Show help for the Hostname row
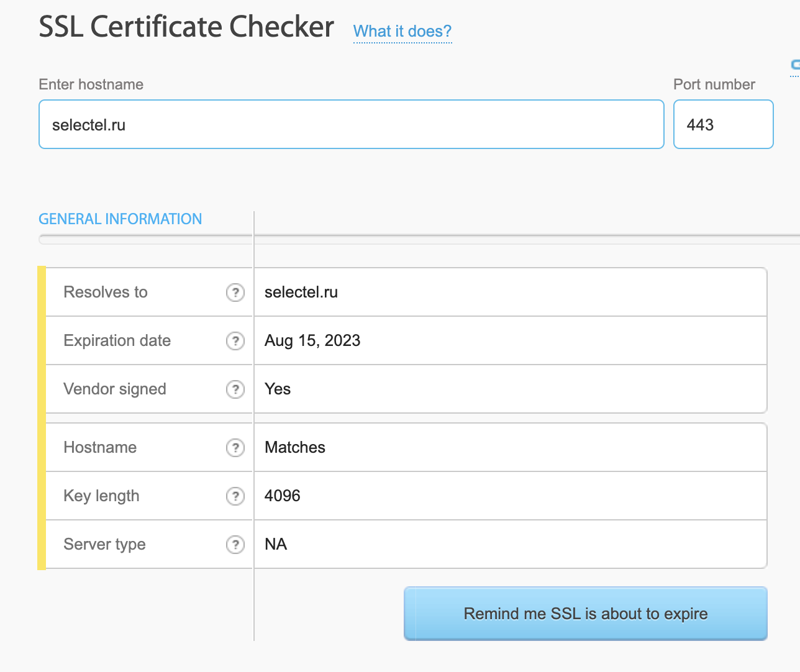800x672 pixels. point(235,448)
